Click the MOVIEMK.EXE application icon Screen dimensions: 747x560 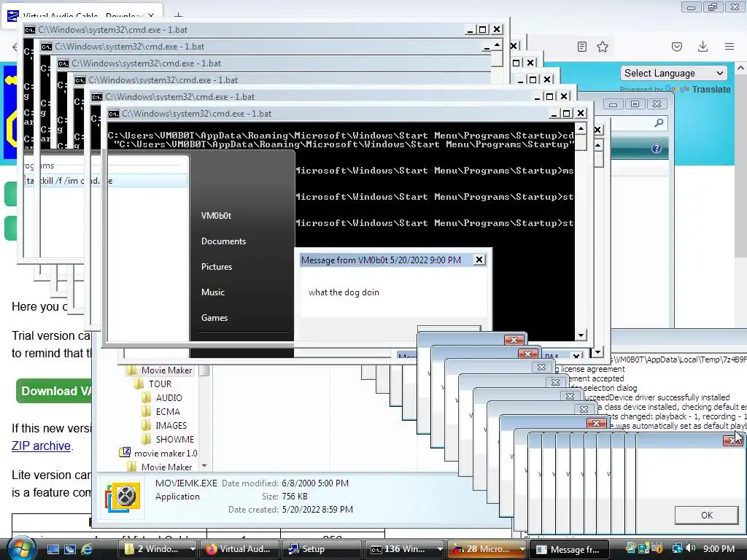(123, 497)
